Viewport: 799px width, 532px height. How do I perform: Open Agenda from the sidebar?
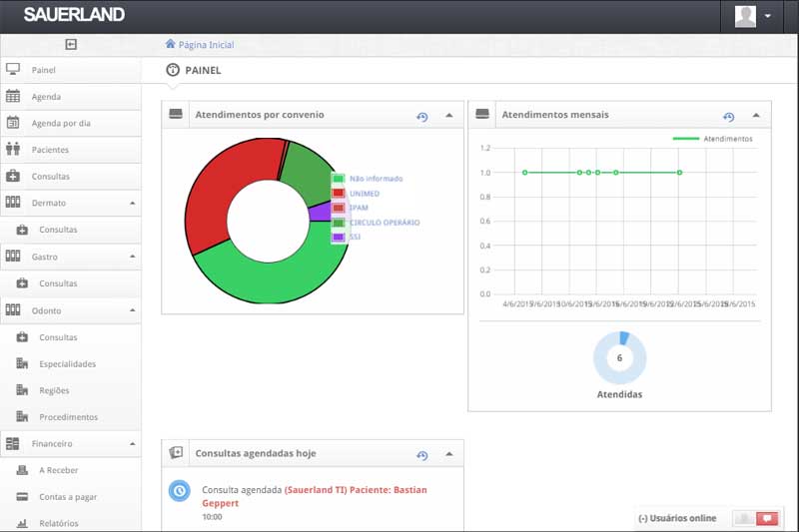click(71, 96)
